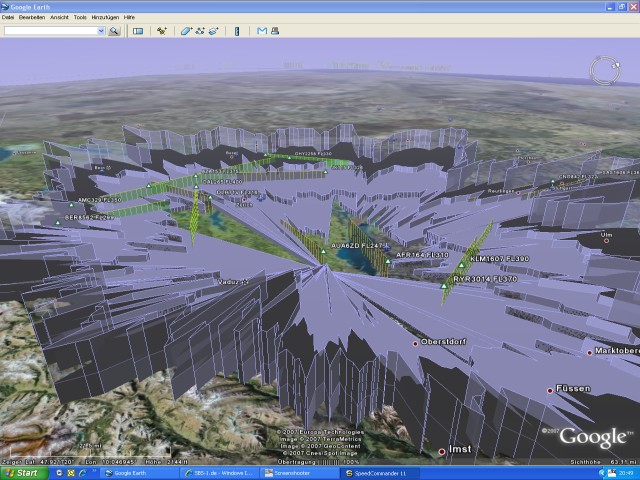The image size is (640, 480).
Task: Click the RYR3014 FL370 aircraft marker
Action: point(444,286)
